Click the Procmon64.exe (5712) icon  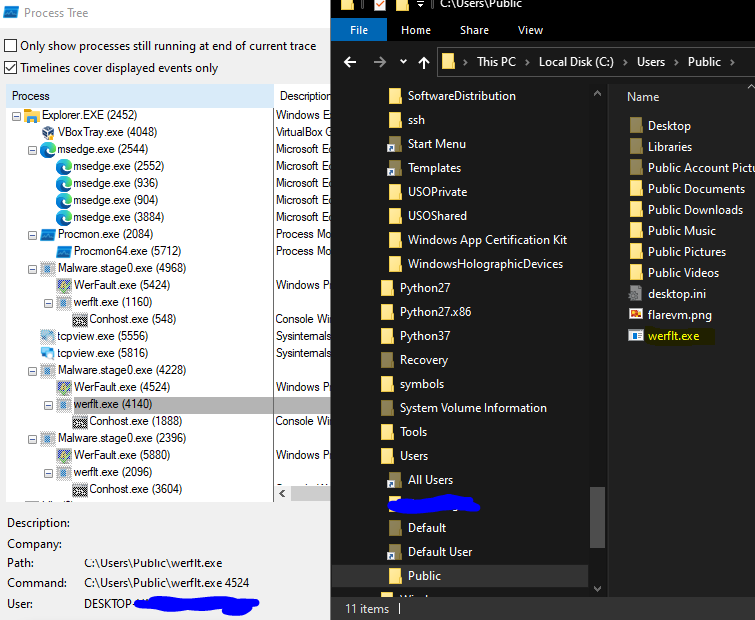(x=64, y=252)
